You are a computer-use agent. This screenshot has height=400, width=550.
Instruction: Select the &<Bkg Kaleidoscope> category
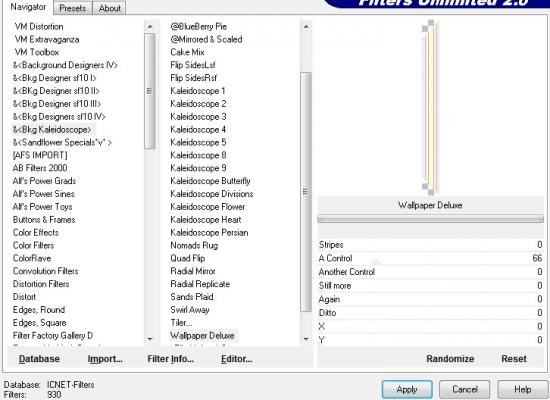coord(52,129)
